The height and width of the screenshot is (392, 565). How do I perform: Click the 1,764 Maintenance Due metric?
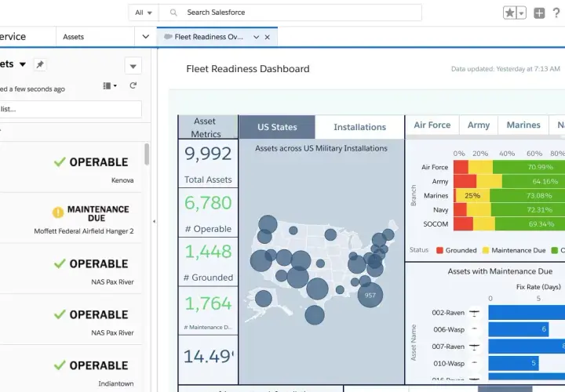tap(208, 311)
